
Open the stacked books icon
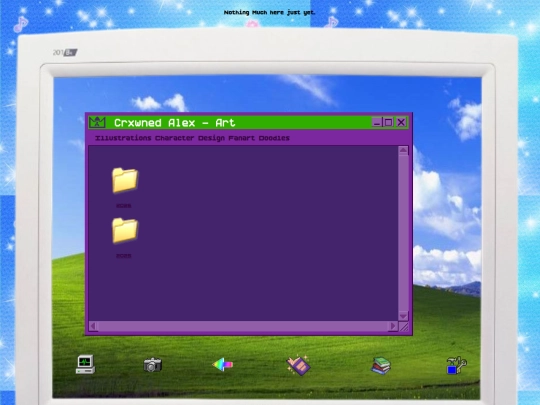[x=381, y=365]
